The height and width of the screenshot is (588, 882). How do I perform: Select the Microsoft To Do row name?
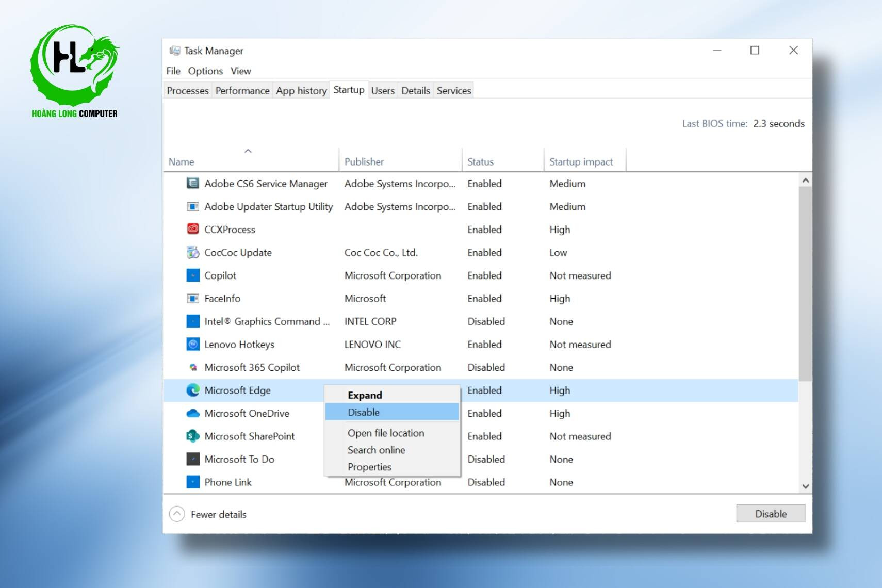239,459
